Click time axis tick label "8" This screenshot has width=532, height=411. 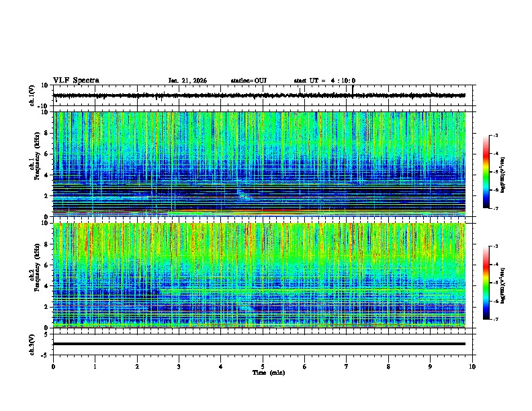coord(388,367)
